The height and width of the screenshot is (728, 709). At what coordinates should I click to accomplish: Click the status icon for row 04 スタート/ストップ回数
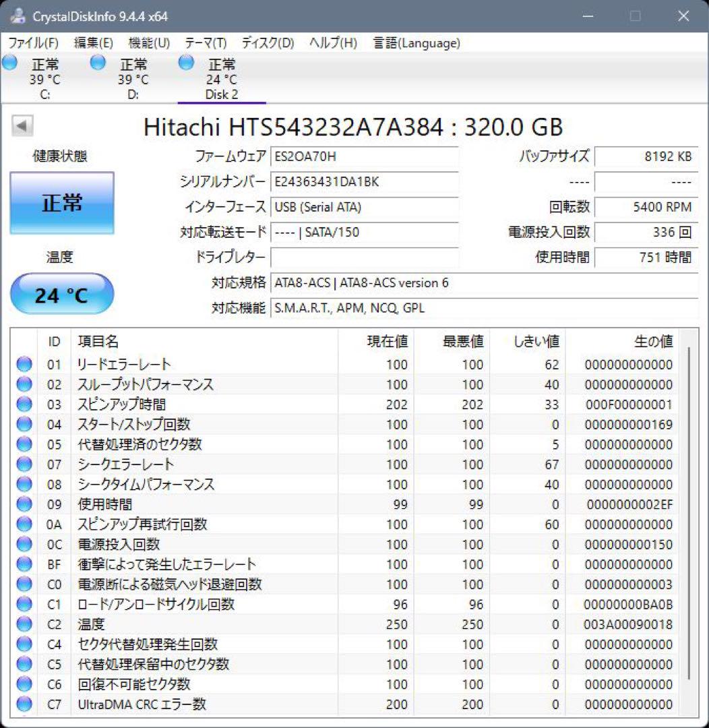coord(24,425)
